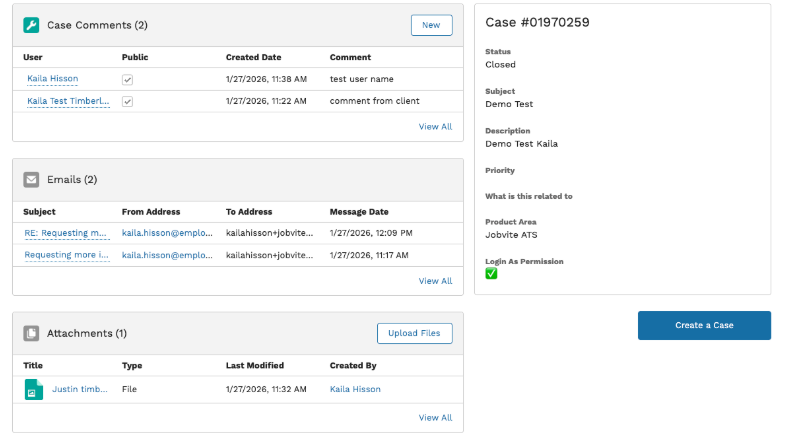Click the To Address column header
The width and height of the screenshot is (792, 444).
(249, 212)
